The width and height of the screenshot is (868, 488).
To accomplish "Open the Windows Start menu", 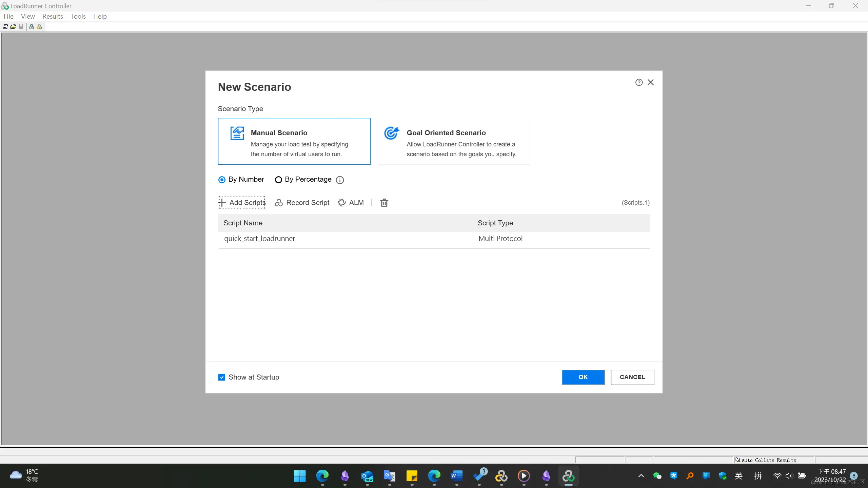I will 300,476.
